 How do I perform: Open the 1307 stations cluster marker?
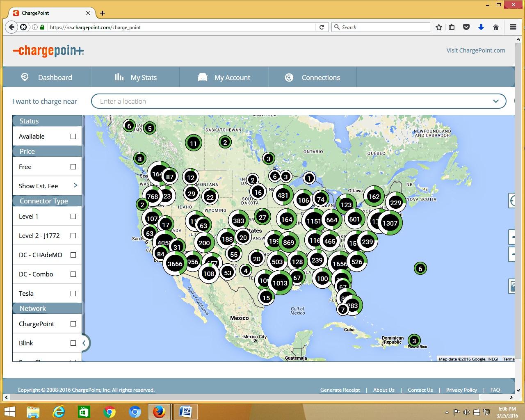coord(390,223)
